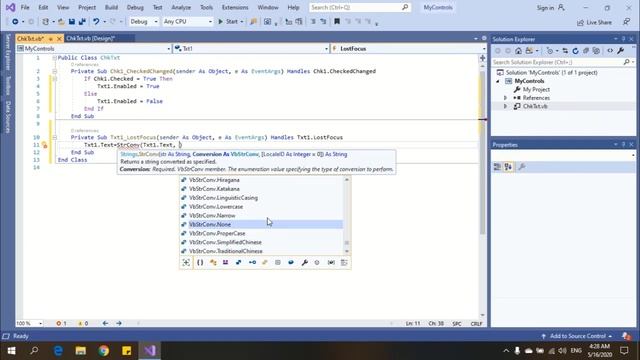
Task: Toggle the IntelliSense classes filter
Action: click(x=213, y=262)
